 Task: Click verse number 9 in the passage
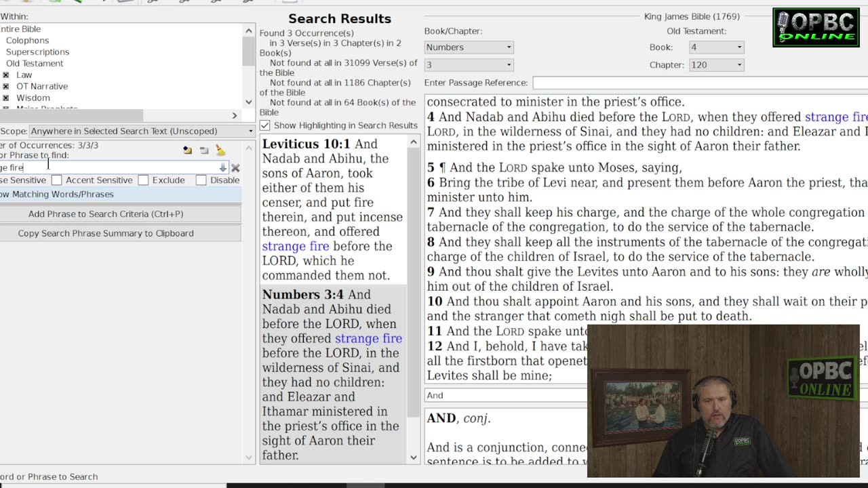coord(431,272)
